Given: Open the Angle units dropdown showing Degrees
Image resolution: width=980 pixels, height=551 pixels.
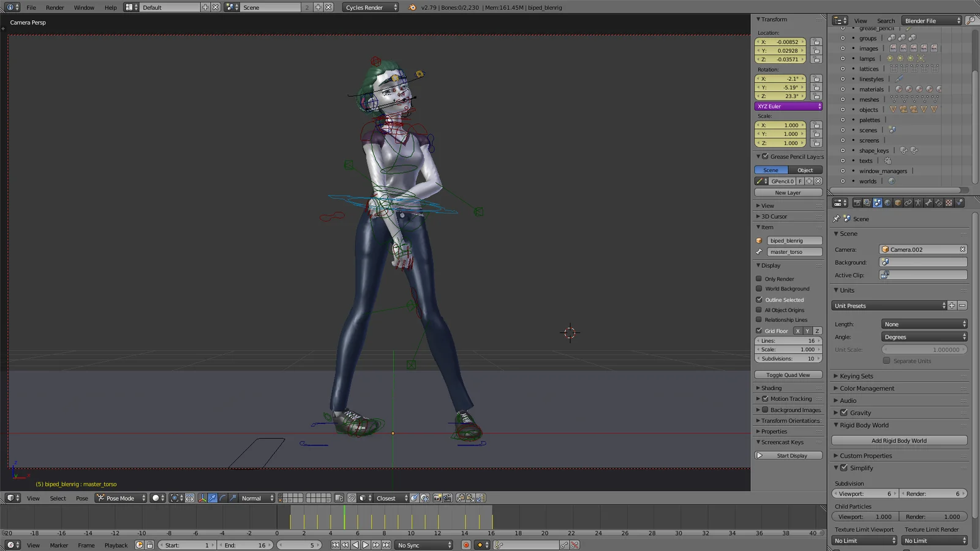Looking at the screenshot, I should coord(924,337).
